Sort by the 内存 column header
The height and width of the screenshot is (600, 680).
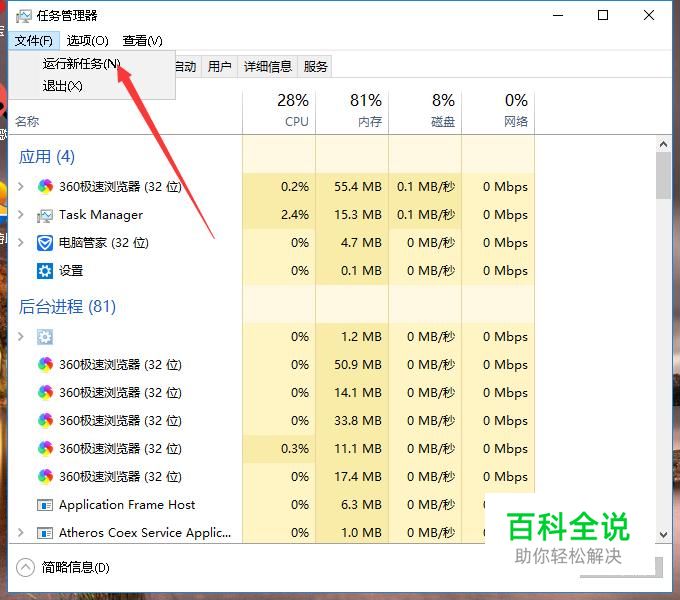pos(352,111)
